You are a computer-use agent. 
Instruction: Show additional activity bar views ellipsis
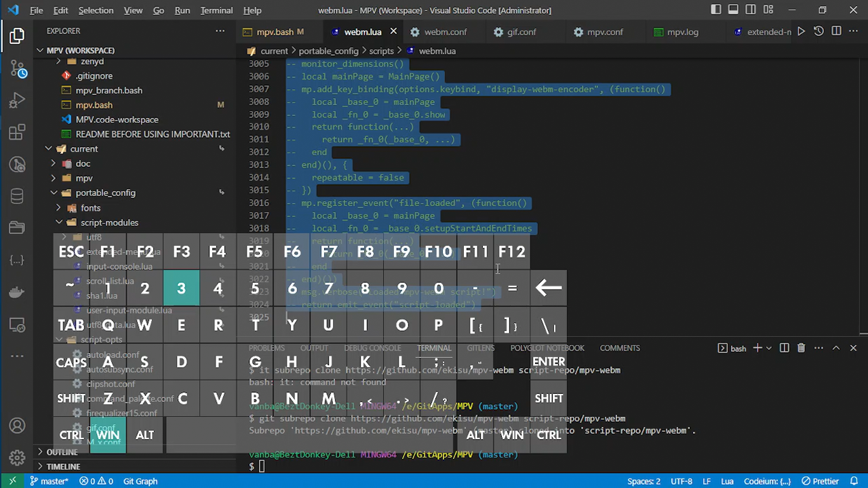[x=17, y=356]
